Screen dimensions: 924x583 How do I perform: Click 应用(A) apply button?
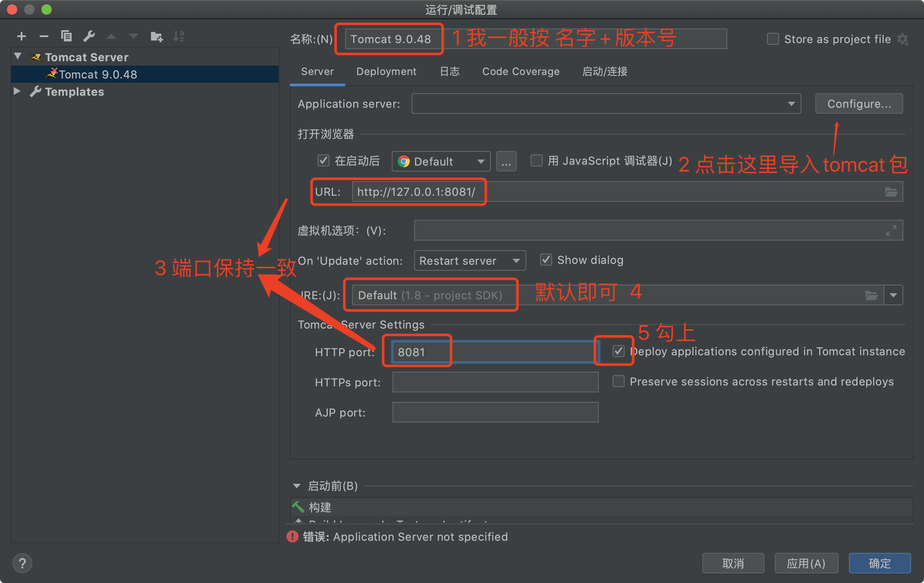806,563
